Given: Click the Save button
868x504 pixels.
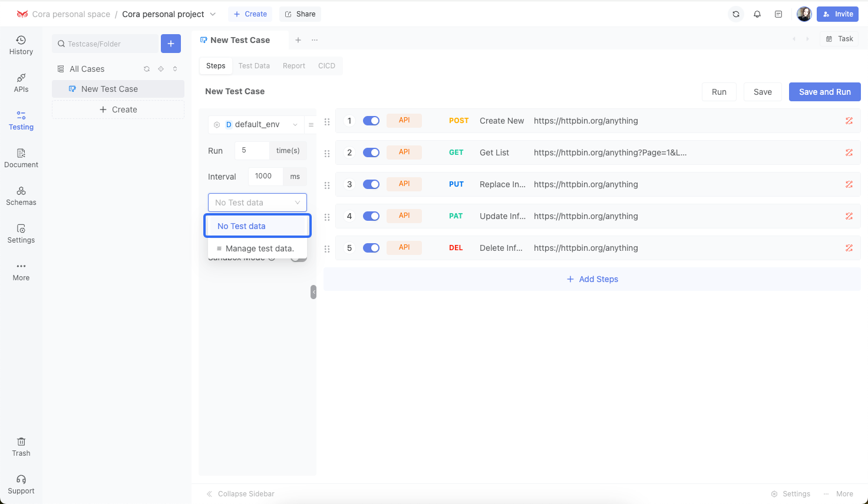Looking at the screenshot, I should pos(763,92).
